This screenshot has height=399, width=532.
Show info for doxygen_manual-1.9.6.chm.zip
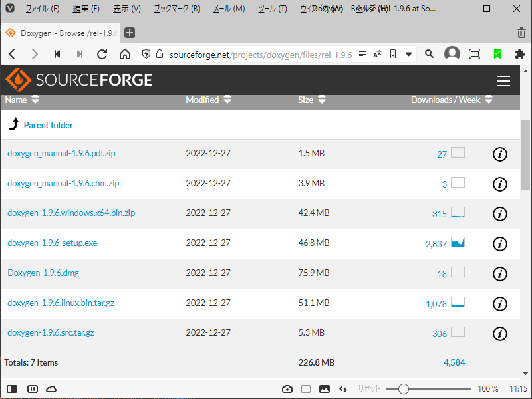[500, 184]
